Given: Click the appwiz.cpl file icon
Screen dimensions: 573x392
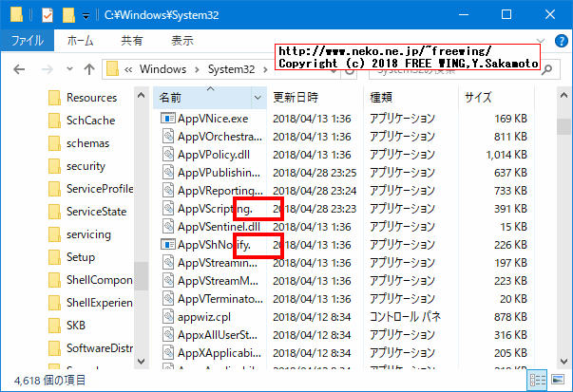Looking at the screenshot, I should click(x=168, y=317).
